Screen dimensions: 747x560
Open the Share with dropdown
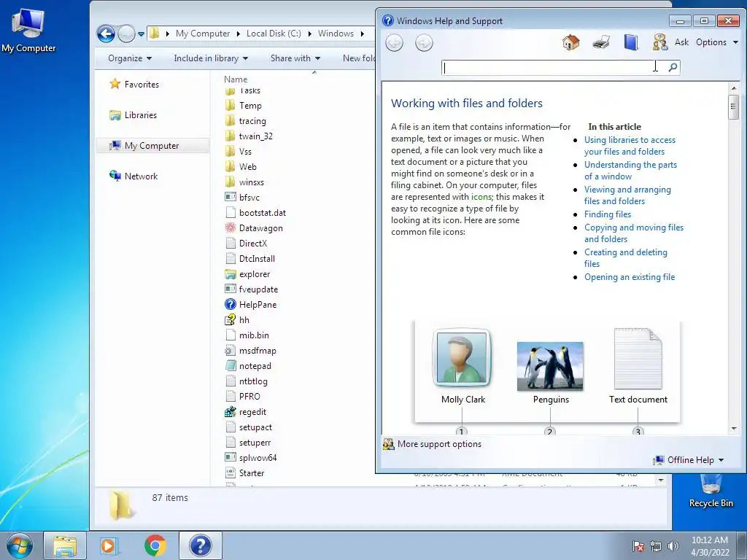coord(295,58)
